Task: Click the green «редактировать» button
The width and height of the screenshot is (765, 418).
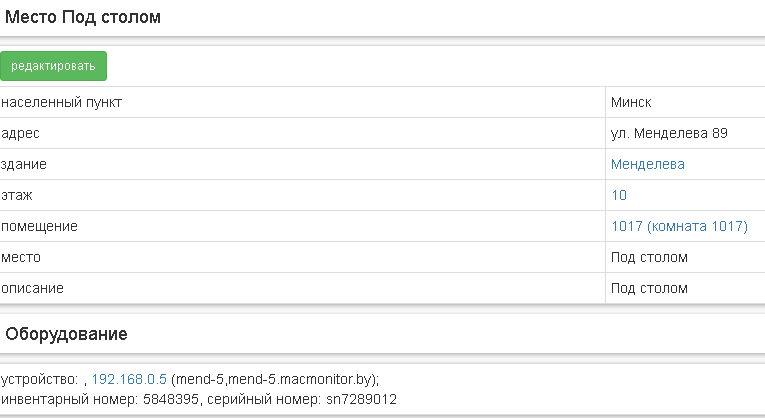Action: [x=53, y=66]
